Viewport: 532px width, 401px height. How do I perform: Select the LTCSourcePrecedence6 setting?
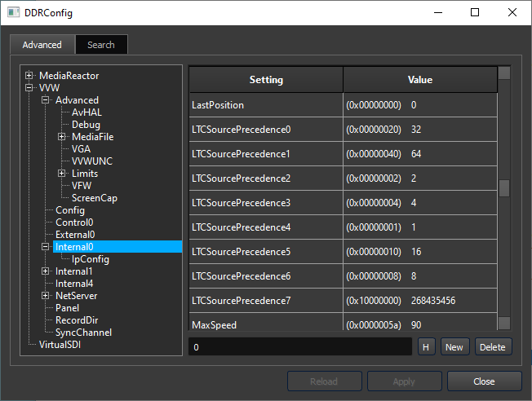pos(266,276)
